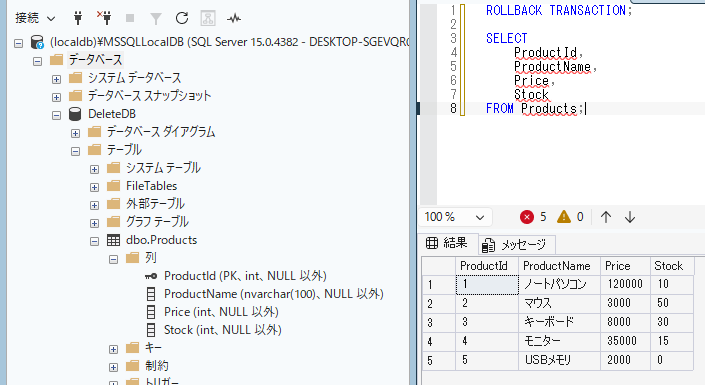The height and width of the screenshot is (385, 705).
Task: Select the グラフ テーブル tree item
Action: (x=157, y=222)
